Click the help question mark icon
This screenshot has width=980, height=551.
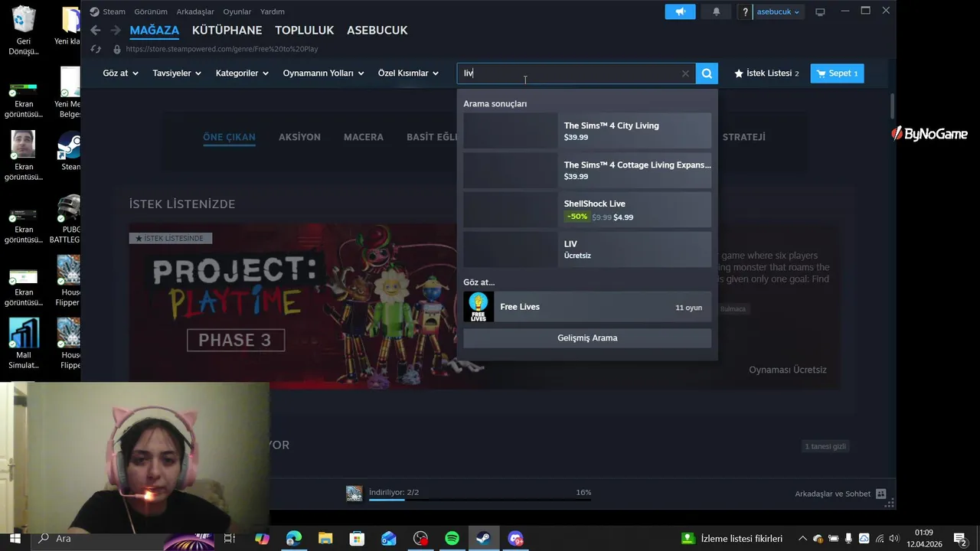click(x=745, y=11)
